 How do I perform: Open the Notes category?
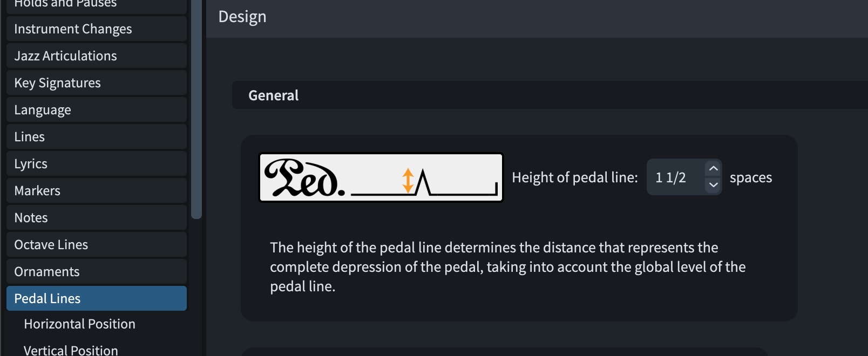click(97, 217)
